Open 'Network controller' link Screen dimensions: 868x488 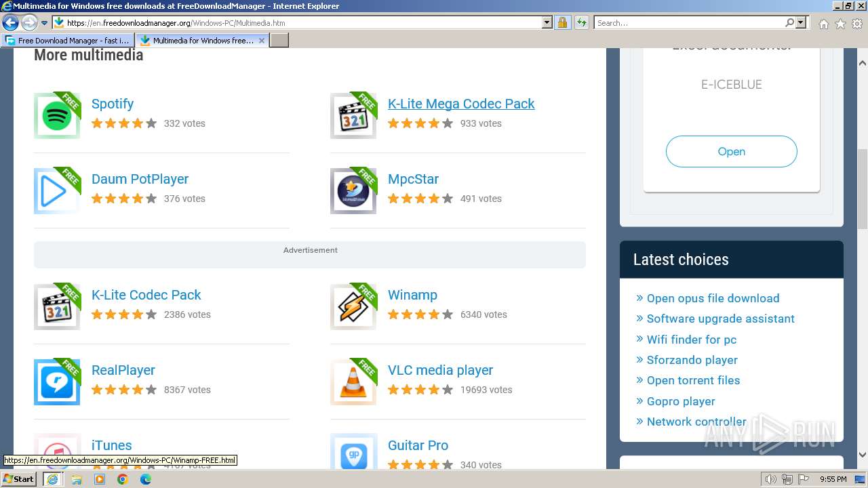[696, 422]
